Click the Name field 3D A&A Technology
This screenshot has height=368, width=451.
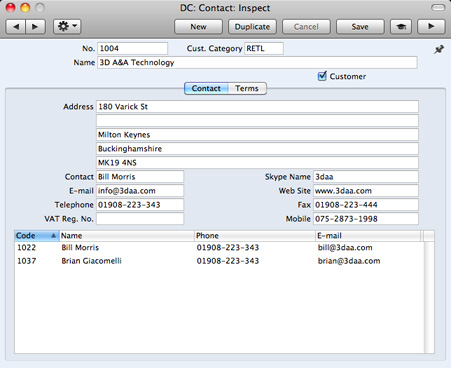257,63
